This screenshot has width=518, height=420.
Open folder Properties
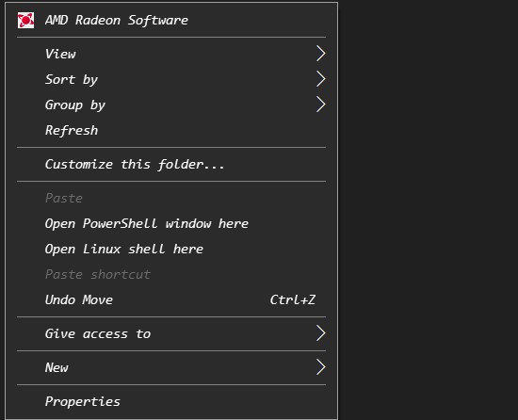point(171,401)
